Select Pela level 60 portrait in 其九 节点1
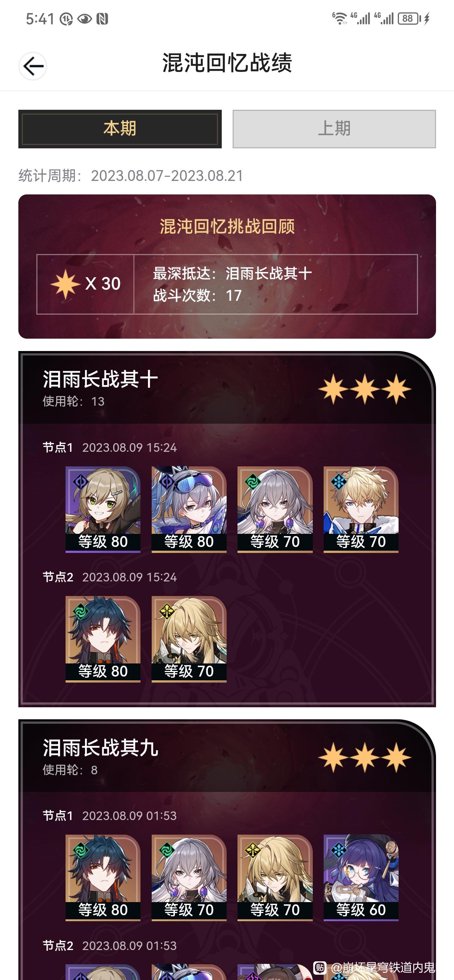 [361, 877]
